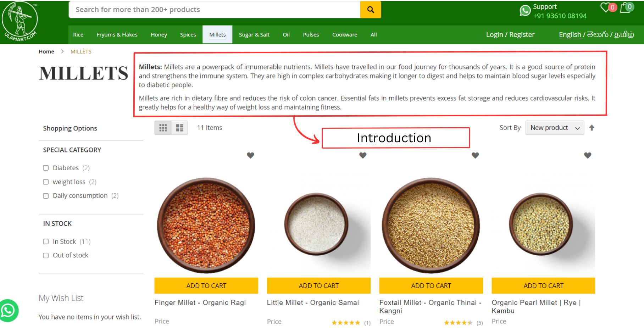The image size is (644, 328).
Task: Favorite Finger Millet using its heart icon
Action: click(x=250, y=155)
